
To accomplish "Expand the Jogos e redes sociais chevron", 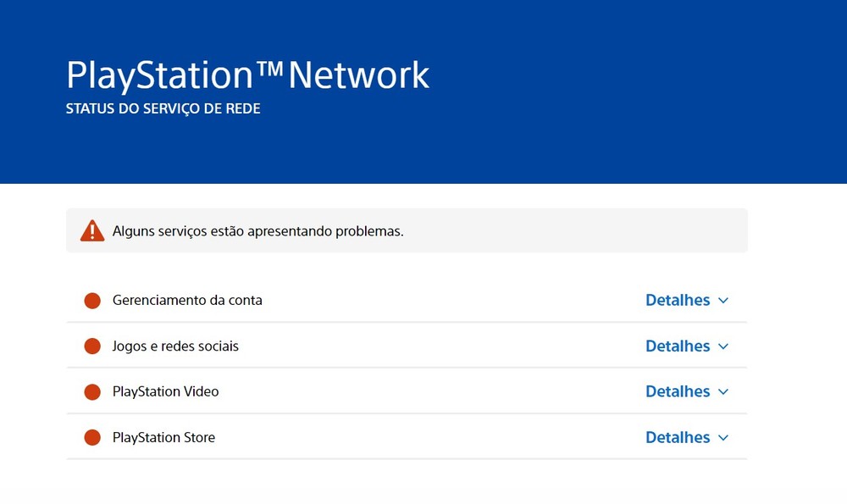I will tap(722, 346).
